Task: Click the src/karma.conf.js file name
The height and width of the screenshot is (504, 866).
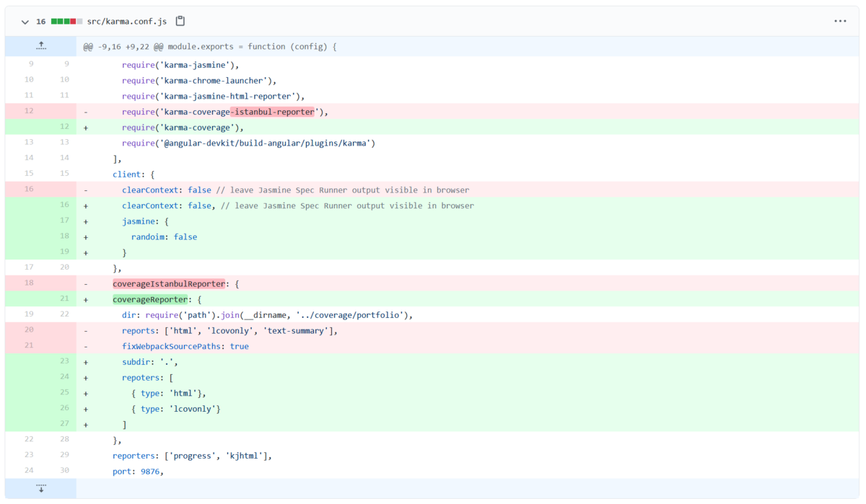Action: (x=127, y=22)
